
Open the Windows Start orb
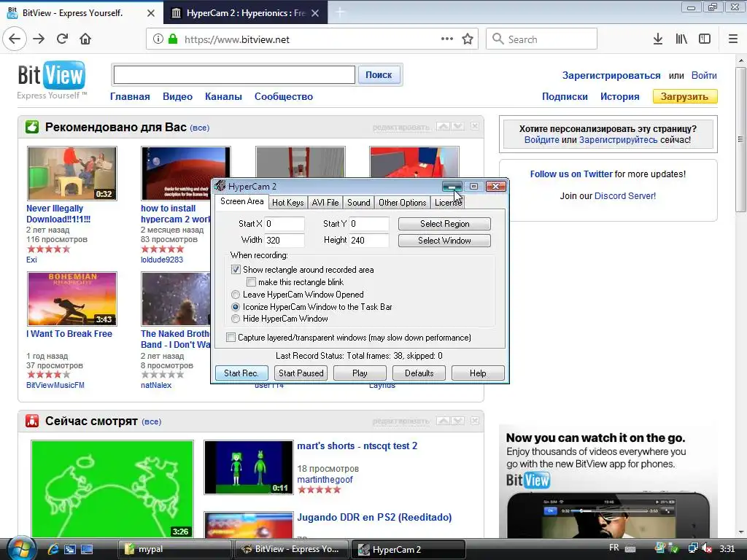pyautogui.click(x=21, y=549)
